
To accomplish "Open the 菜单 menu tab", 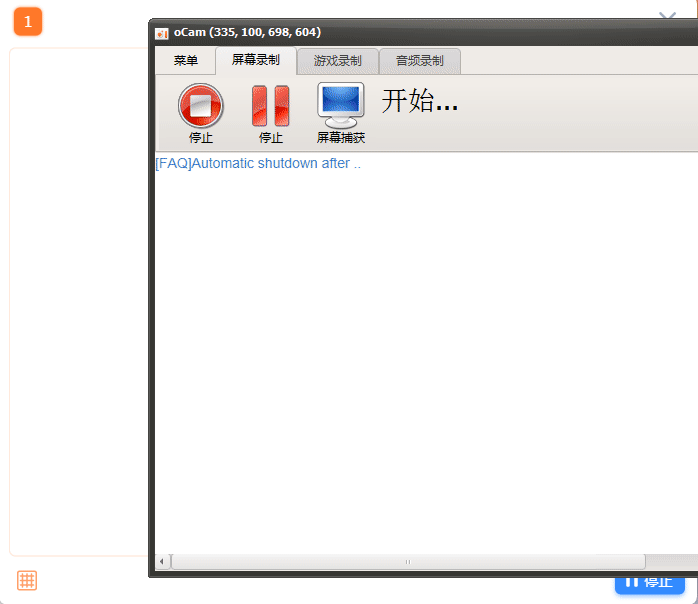I will (186, 61).
